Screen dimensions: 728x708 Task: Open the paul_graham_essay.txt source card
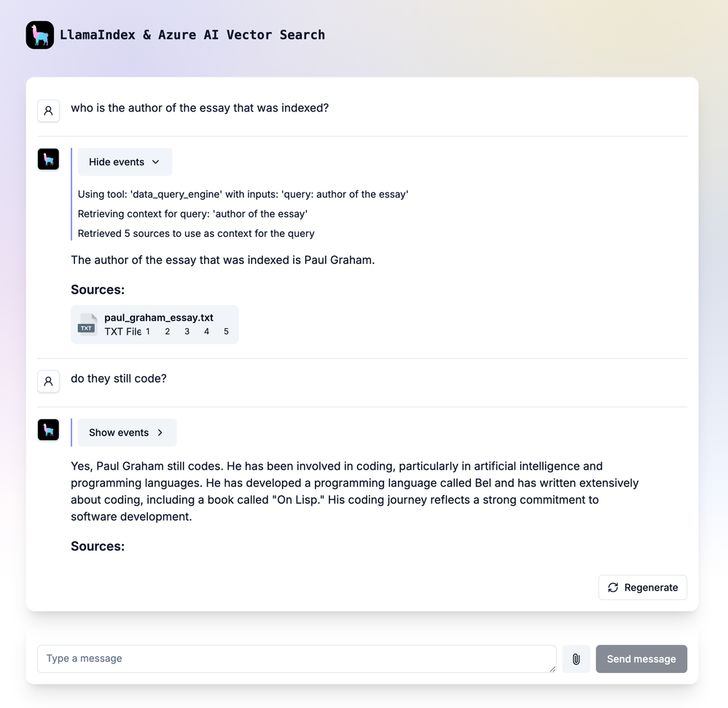click(154, 324)
